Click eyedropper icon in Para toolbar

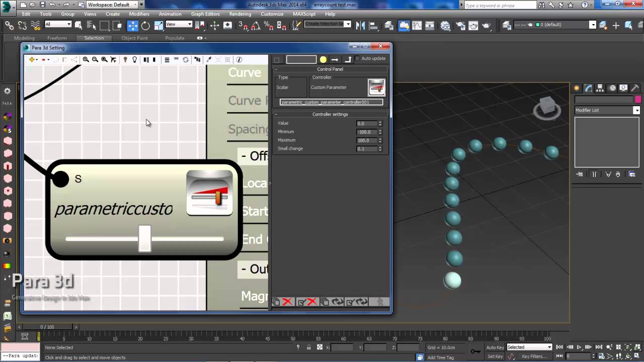click(x=209, y=59)
